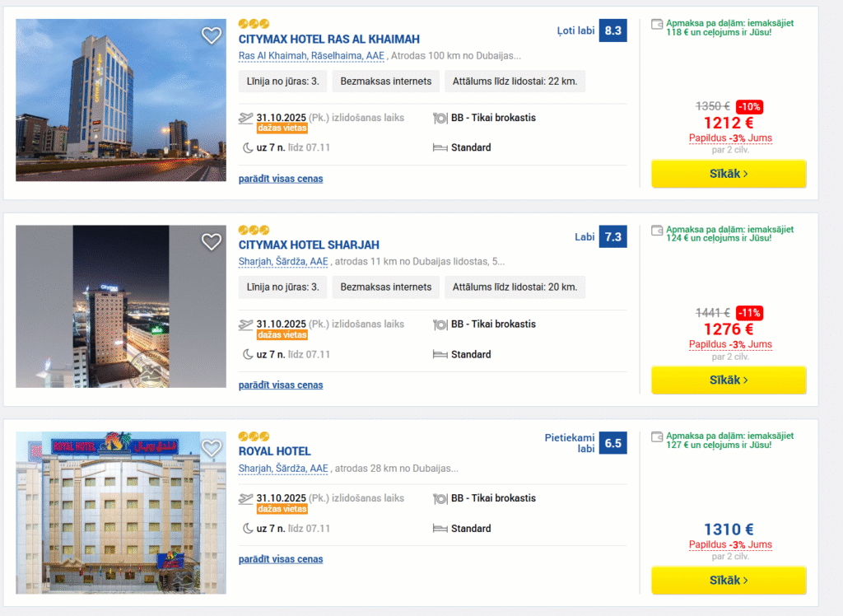Click the 8.3 rating score badge
The image size is (843, 616).
[x=612, y=31]
